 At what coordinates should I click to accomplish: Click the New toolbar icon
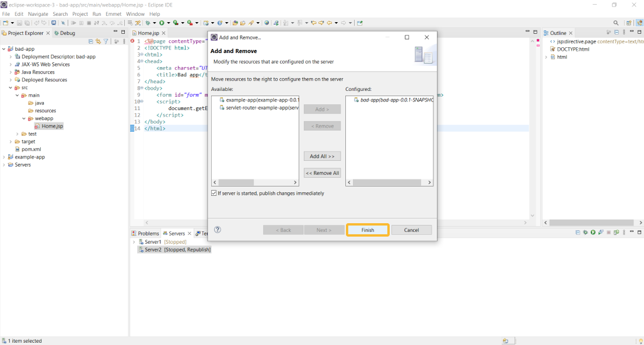(x=5, y=23)
